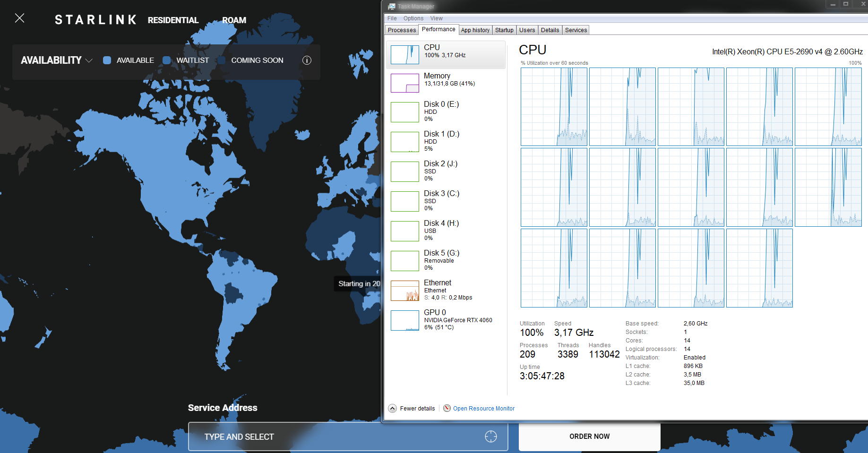Open the Roam link in Starlink header
Screen dimensions: 868x453
point(234,20)
